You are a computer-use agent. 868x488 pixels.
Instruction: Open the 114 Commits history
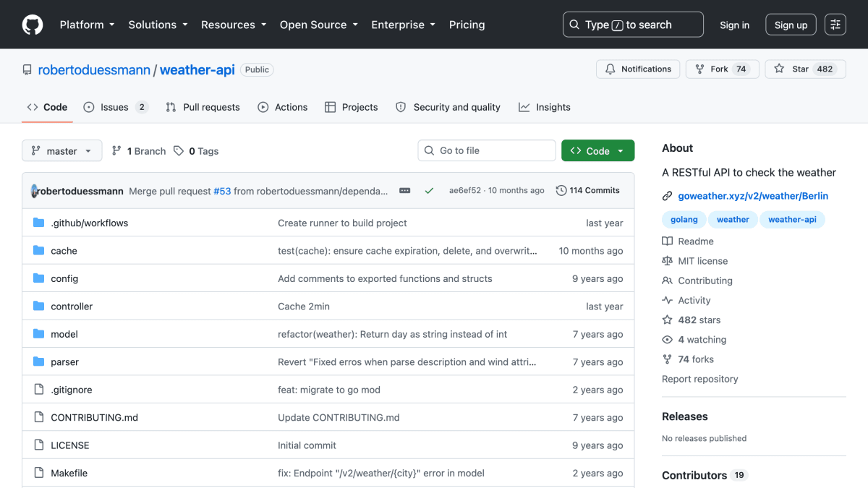coord(588,191)
